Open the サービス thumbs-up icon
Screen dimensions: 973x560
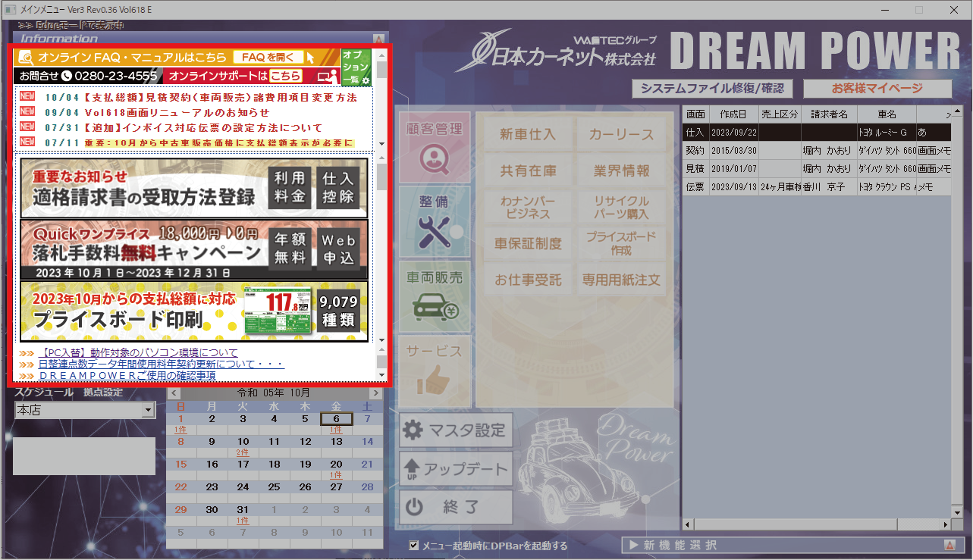pos(435,371)
